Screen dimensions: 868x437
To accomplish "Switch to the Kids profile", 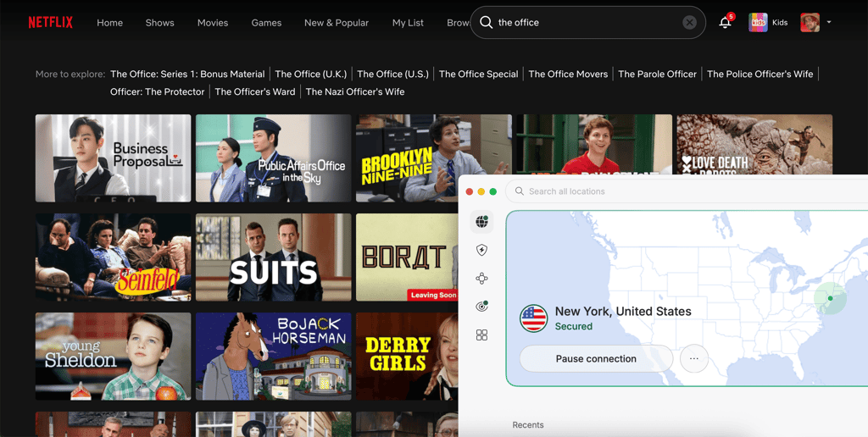I will (768, 23).
